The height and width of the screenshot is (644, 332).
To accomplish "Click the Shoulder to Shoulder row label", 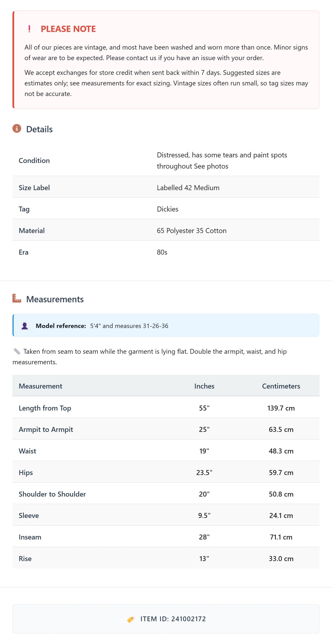I will [52, 494].
